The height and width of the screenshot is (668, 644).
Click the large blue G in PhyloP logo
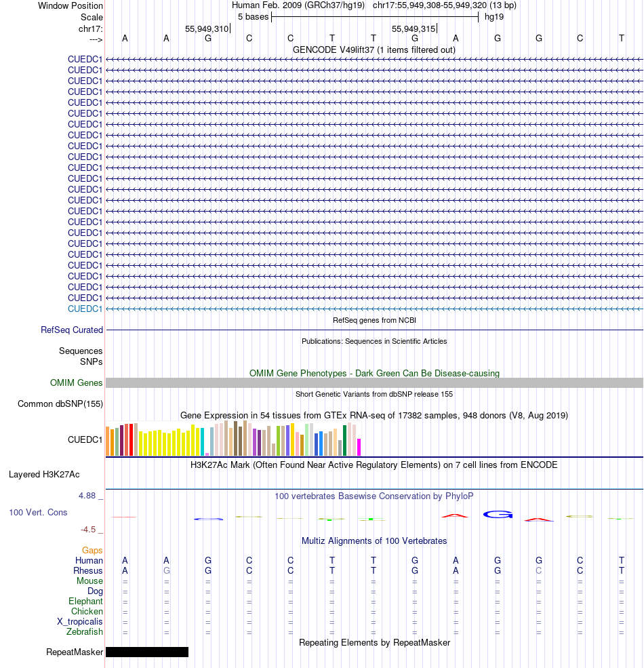[498, 515]
